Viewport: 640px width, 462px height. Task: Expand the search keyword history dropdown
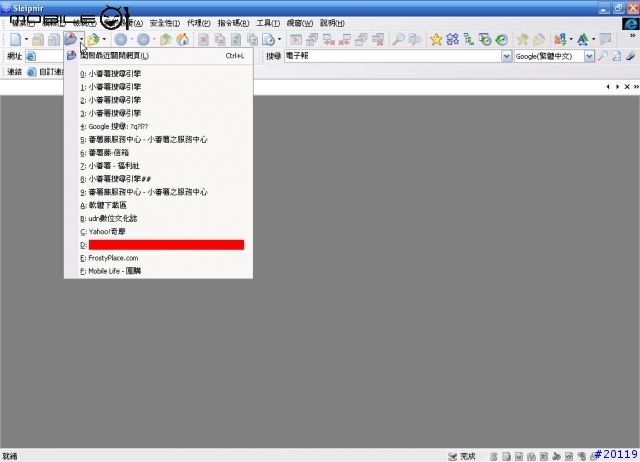coord(506,56)
